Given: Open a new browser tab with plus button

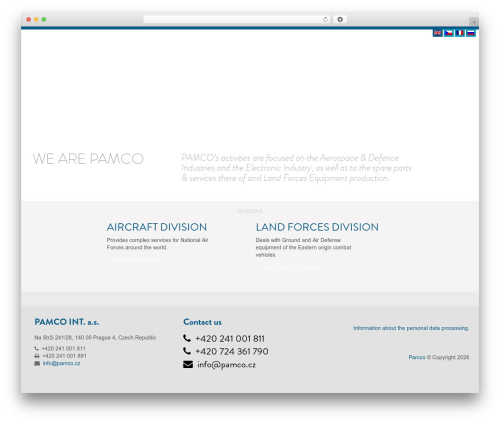Looking at the screenshot, I should 474,22.
